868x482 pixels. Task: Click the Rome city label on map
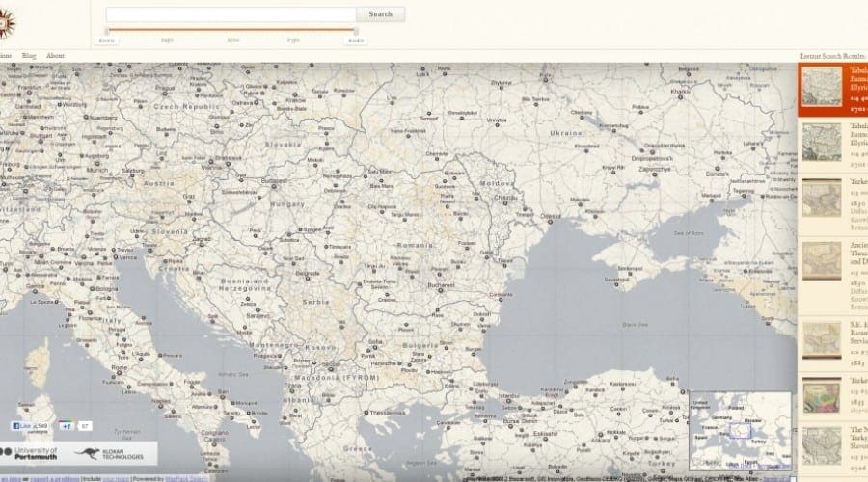tap(119, 367)
